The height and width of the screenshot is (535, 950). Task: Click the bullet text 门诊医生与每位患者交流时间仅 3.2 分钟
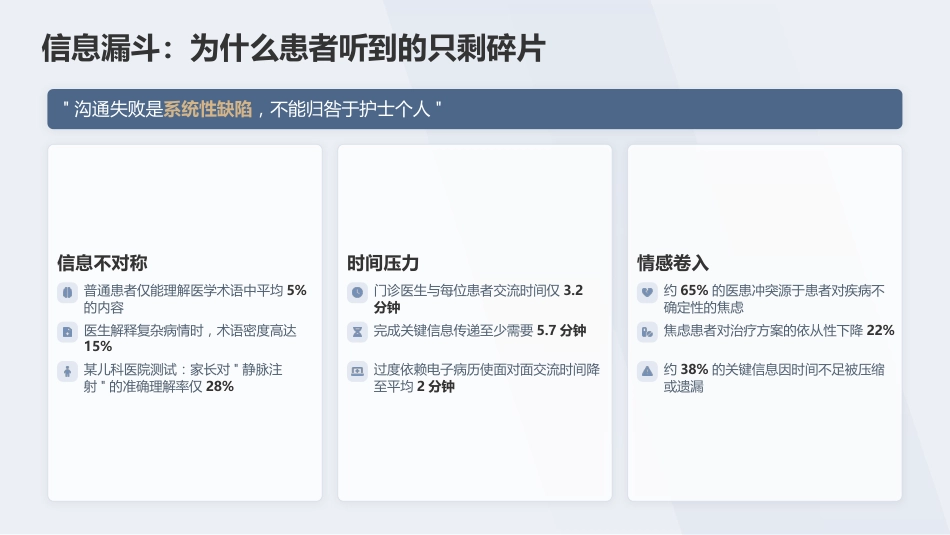(x=478, y=299)
